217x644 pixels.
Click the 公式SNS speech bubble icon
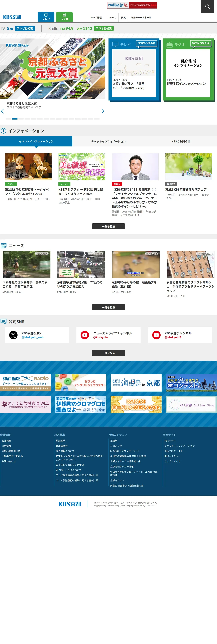(x=4, y=321)
